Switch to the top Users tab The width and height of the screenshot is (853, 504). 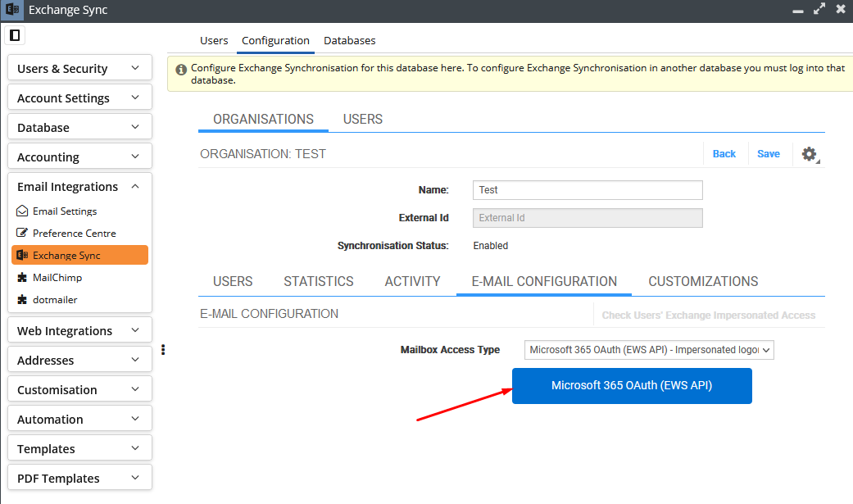(x=214, y=41)
